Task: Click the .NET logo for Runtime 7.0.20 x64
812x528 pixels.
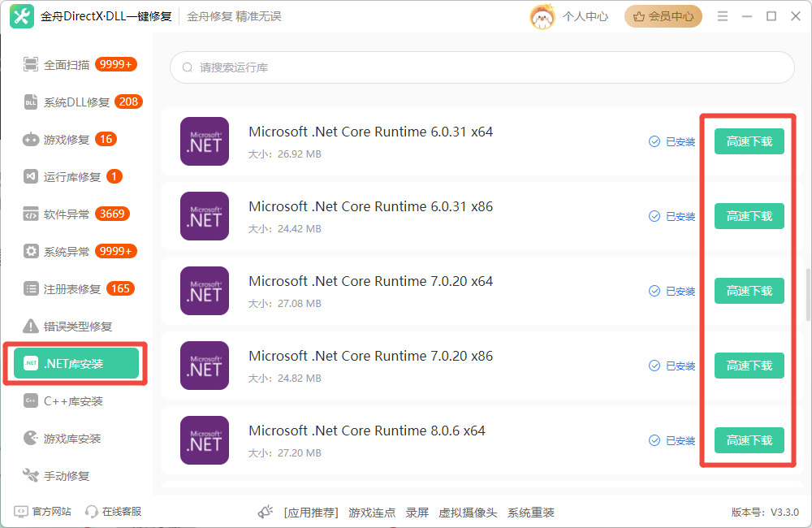Action: [205, 291]
